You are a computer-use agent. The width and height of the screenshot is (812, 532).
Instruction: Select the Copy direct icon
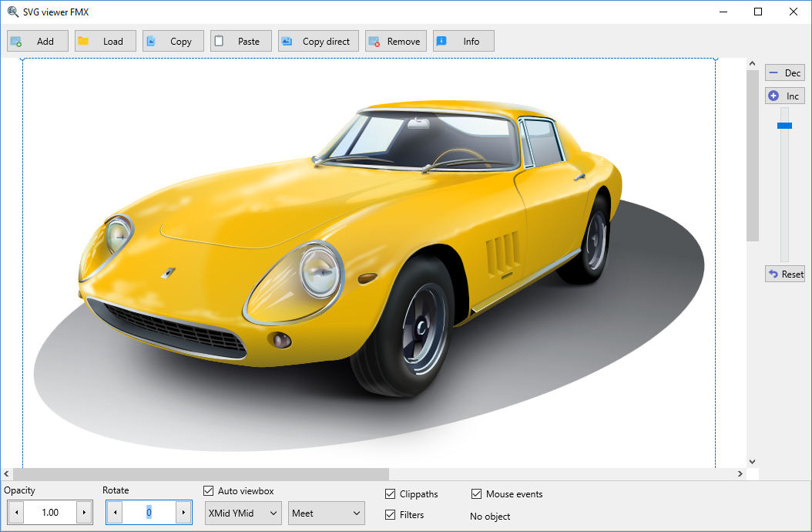(287, 42)
